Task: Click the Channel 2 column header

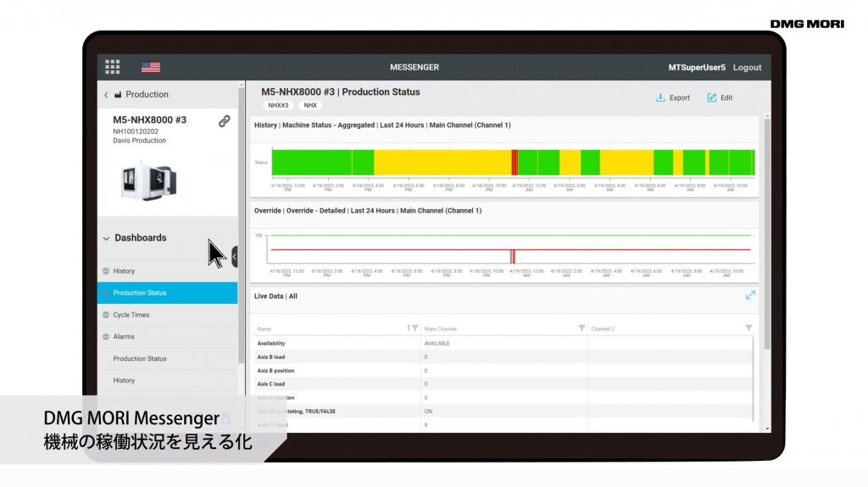Action: click(603, 329)
